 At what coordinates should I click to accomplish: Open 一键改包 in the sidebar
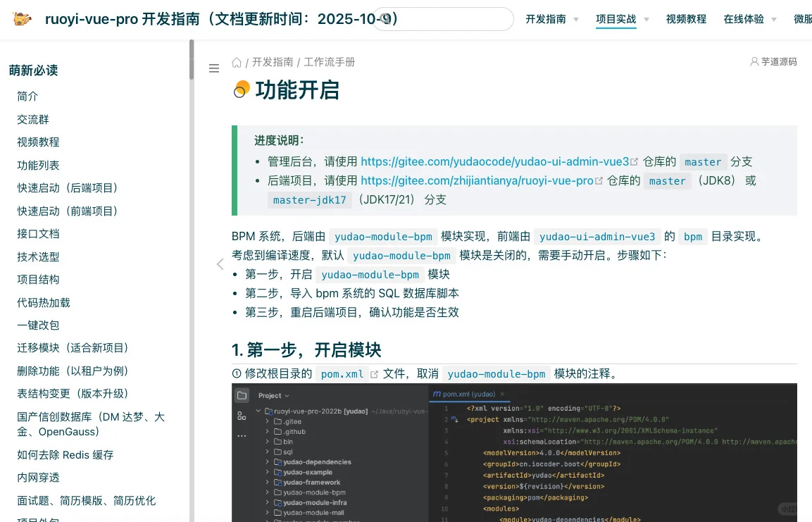point(38,325)
